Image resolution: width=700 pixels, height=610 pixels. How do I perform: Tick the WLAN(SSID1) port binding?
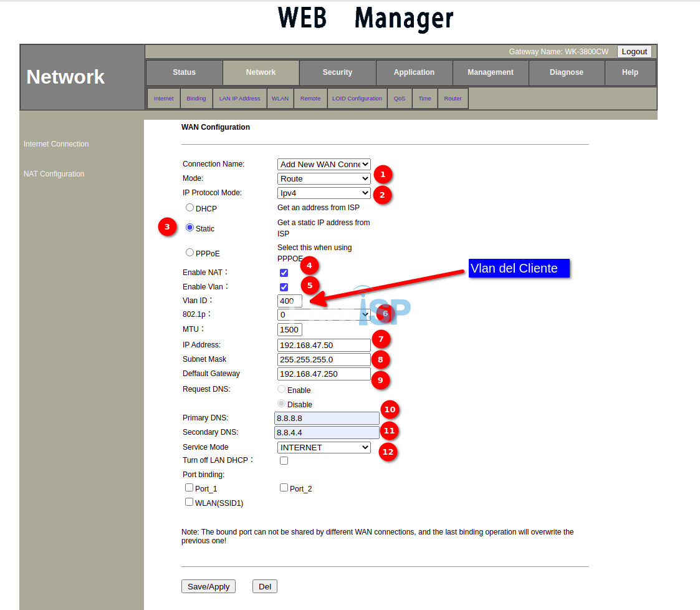pos(189,501)
